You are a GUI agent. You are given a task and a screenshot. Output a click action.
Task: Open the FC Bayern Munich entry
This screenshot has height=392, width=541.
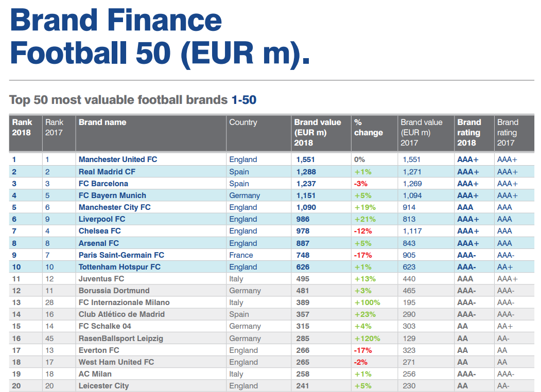(112, 195)
